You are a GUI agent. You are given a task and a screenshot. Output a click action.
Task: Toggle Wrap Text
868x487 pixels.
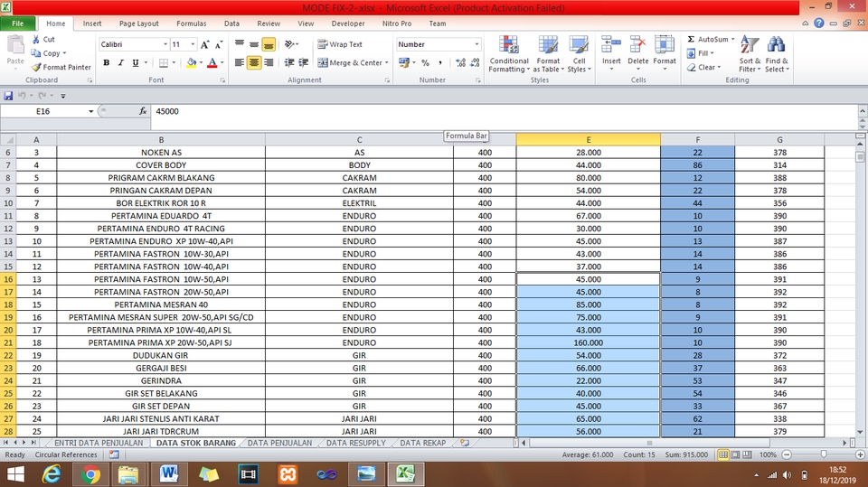click(340, 44)
